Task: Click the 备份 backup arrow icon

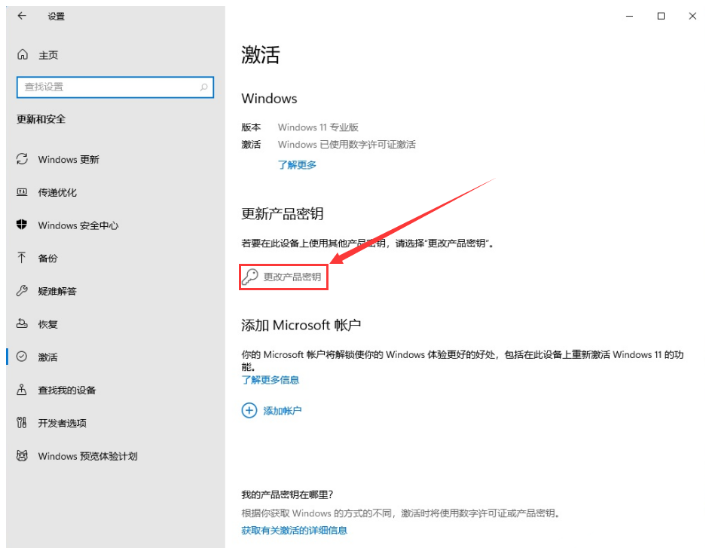Action: coord(22,258)
